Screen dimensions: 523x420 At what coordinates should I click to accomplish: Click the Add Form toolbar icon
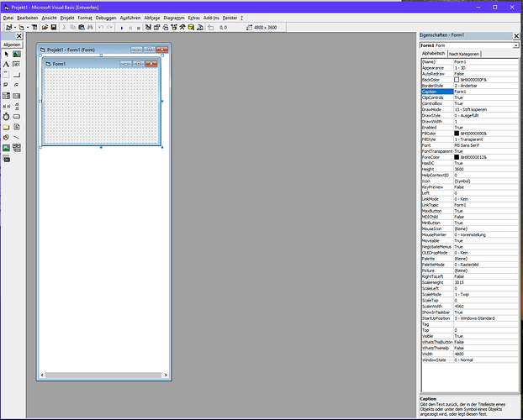[x=22, y=28]
